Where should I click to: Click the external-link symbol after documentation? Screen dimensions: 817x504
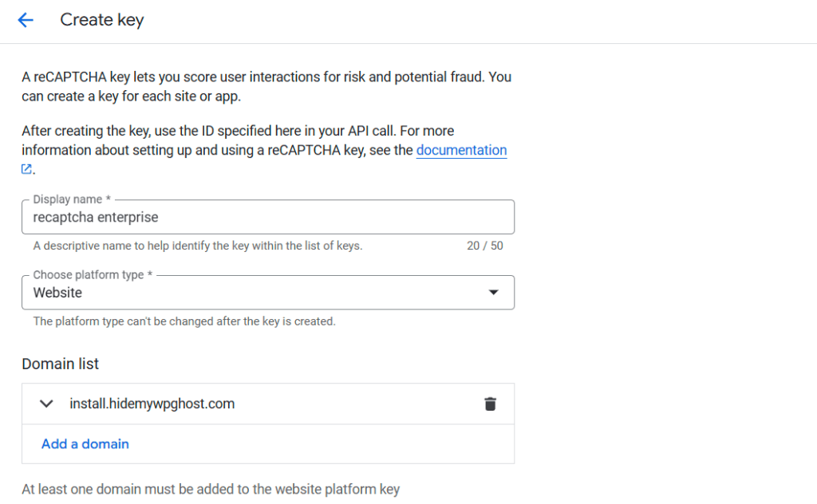point(25,168)
